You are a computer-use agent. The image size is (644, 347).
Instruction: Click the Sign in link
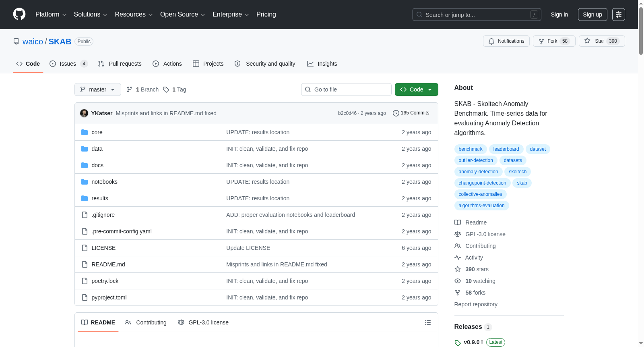pyautogui.click(x=559, y=15)
